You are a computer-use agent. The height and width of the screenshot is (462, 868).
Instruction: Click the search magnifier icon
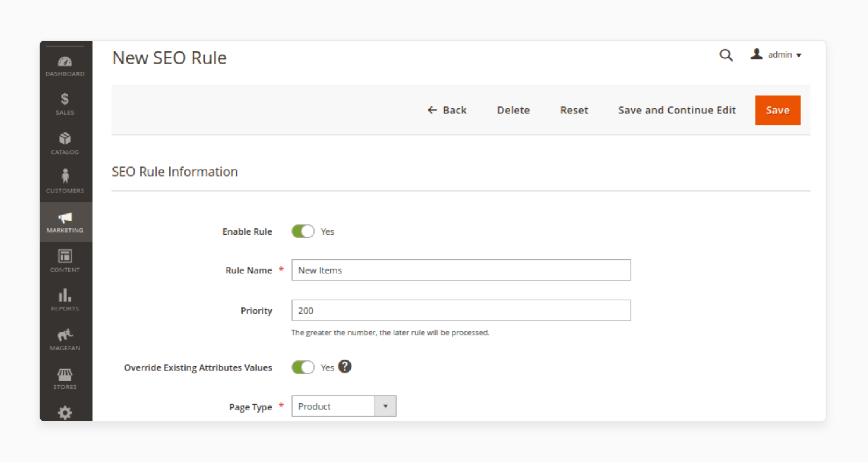[726, 55]
